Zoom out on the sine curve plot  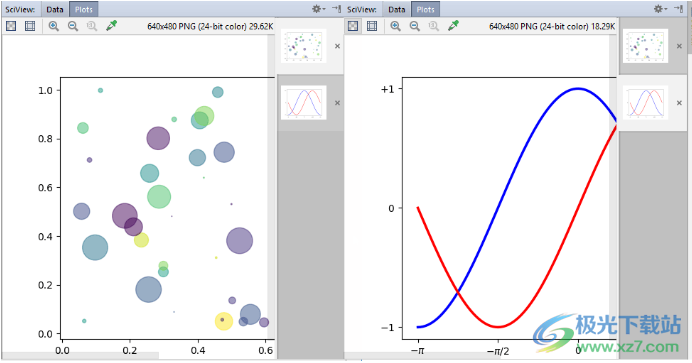click(415, 26)
